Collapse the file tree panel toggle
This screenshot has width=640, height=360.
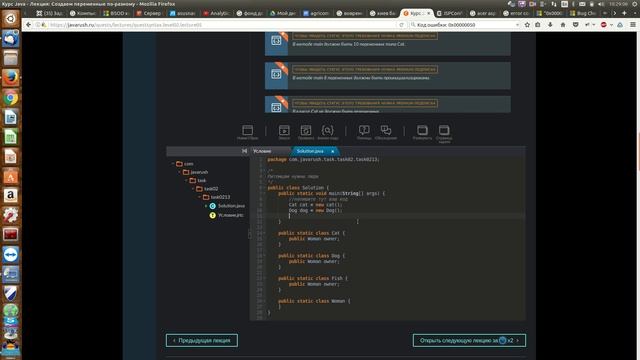click(244, 151)
